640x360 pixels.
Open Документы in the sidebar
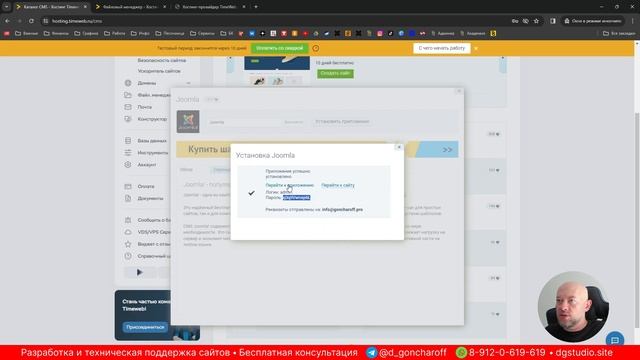(x=150, y=198)
